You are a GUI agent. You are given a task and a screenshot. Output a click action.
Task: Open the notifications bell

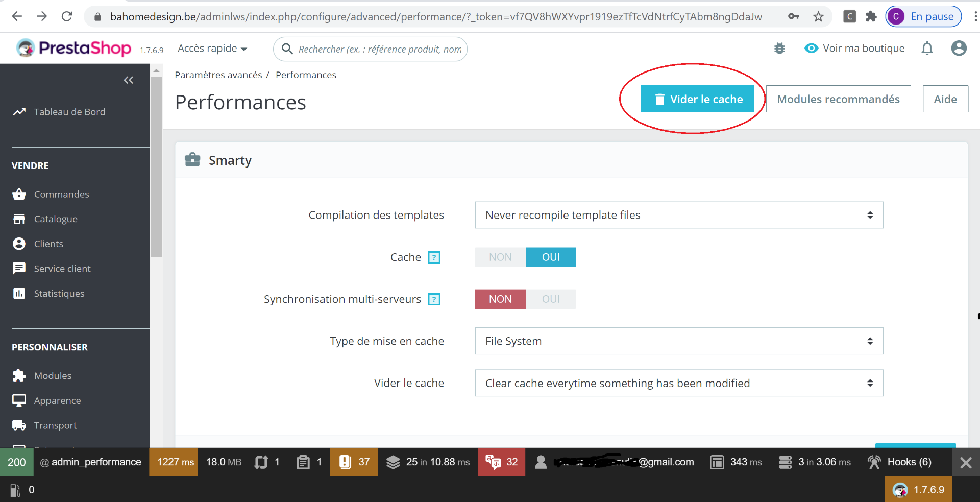[927, 49]
